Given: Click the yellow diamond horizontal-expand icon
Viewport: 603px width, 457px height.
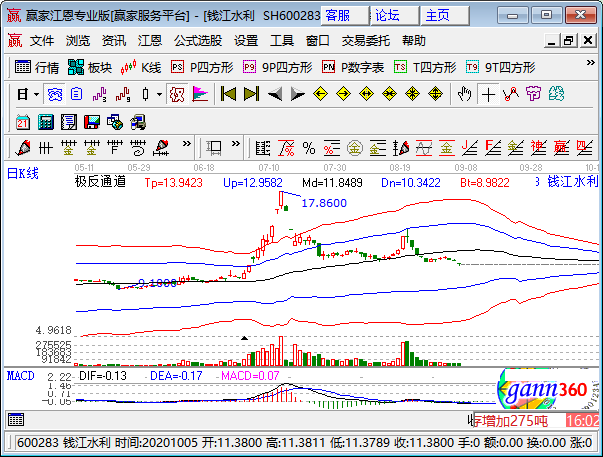Looking at the screenshot, I should coord(366,94).
